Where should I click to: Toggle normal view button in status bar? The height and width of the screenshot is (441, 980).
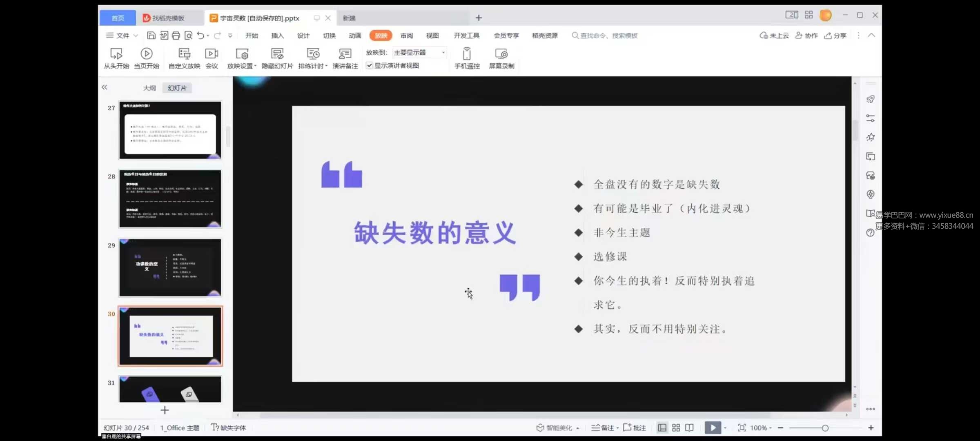point(662,428)
